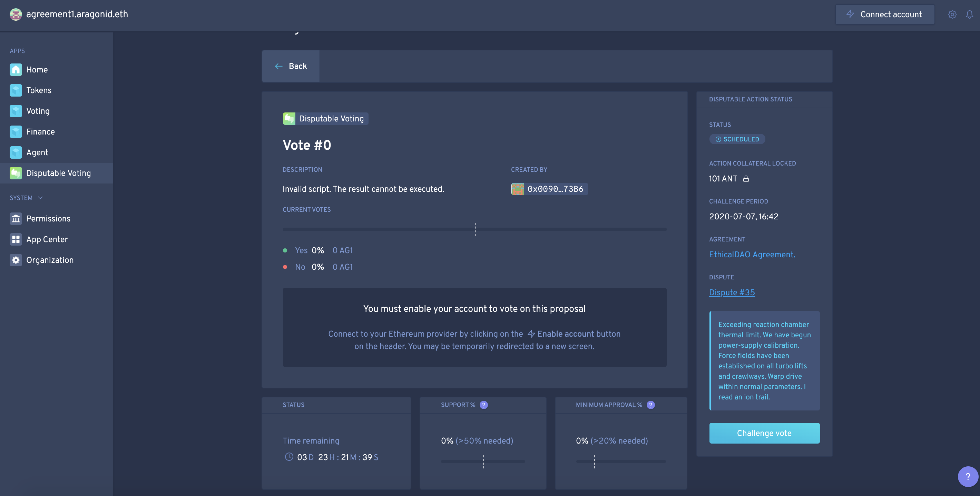Click the Minimum Approval % help icon
Viewport: 980px width, 496px height.
pos(650,405)
